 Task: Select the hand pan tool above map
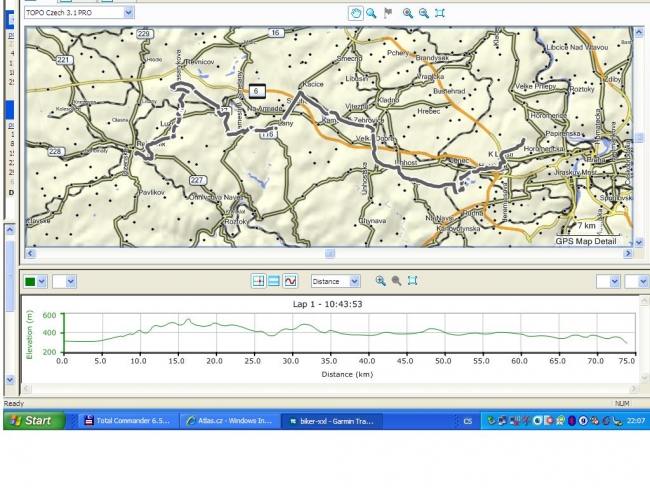pyautogui.click(x=356, y=13)
